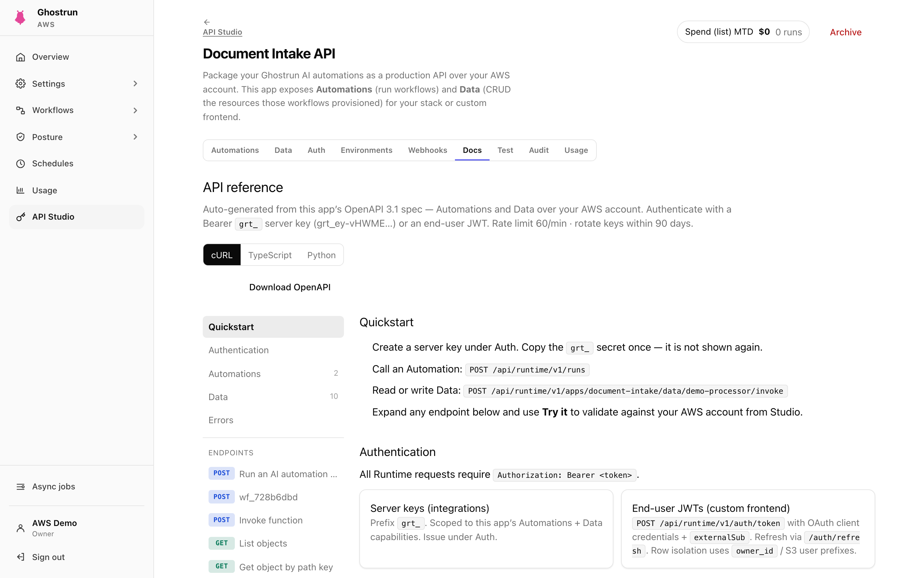
Task: Select Python code language
Action: click(x=321, y=255)
